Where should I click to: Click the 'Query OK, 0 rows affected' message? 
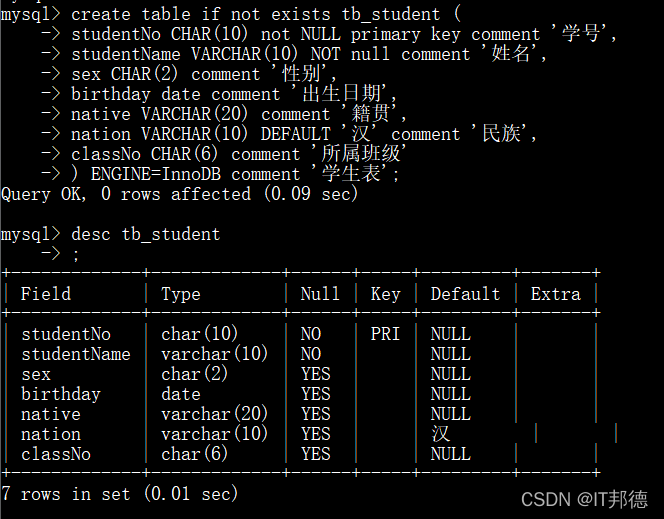click(x=180, y=194)
